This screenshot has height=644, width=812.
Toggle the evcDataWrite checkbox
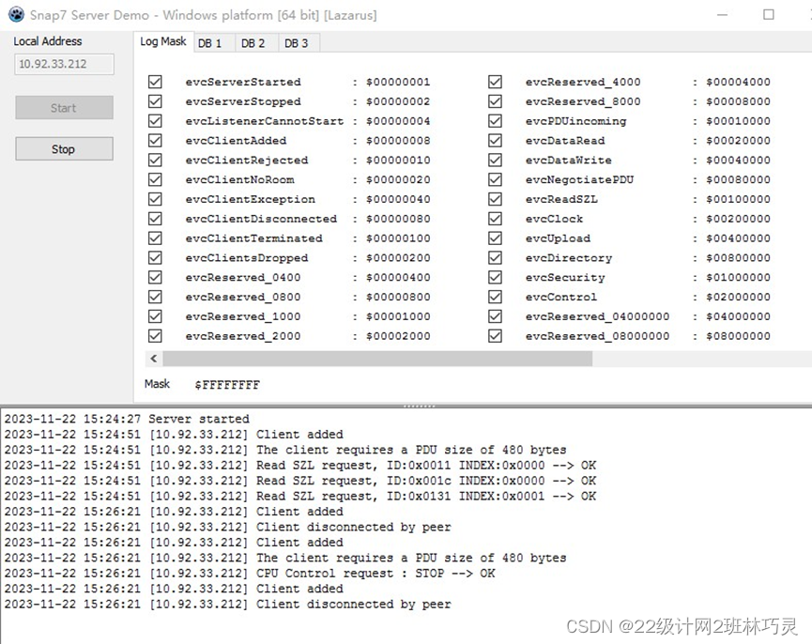[495, 160]
